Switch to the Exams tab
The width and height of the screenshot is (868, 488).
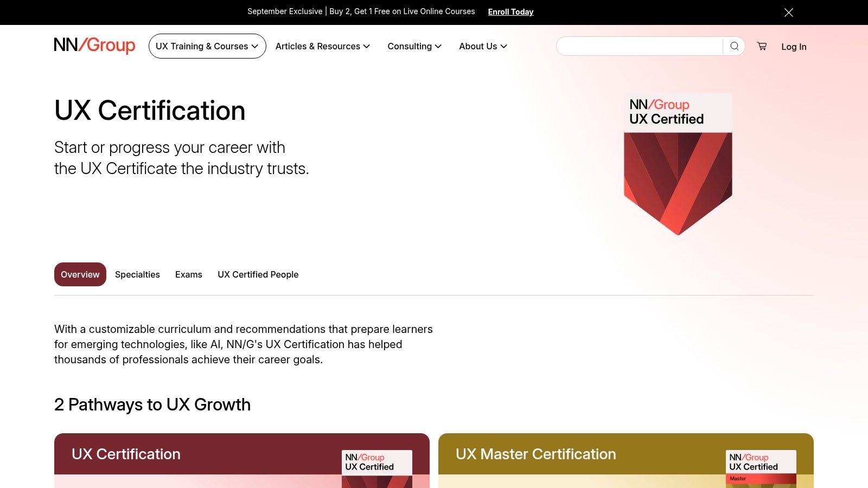[189, 274]
